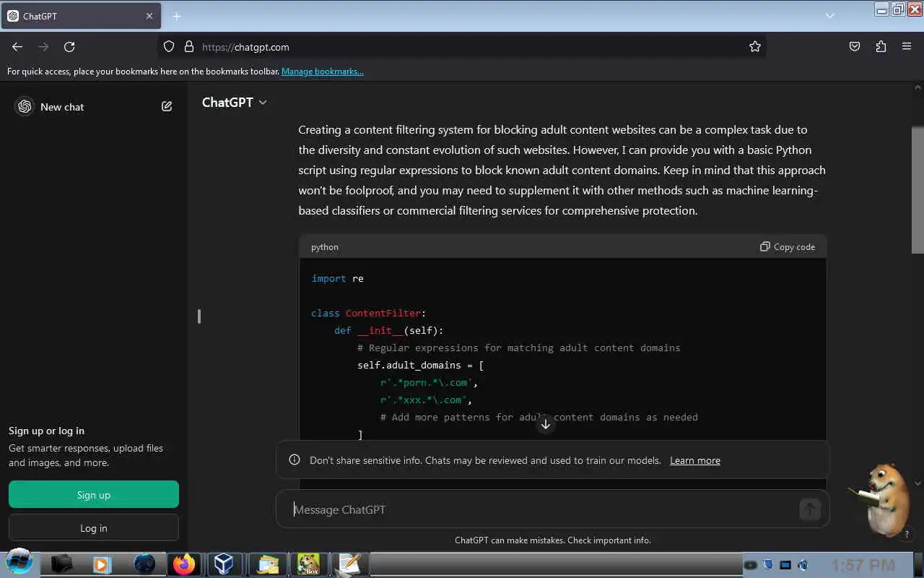Click the Log in button
The height and width of the screenshot is (578, 924).
[94, 528]
